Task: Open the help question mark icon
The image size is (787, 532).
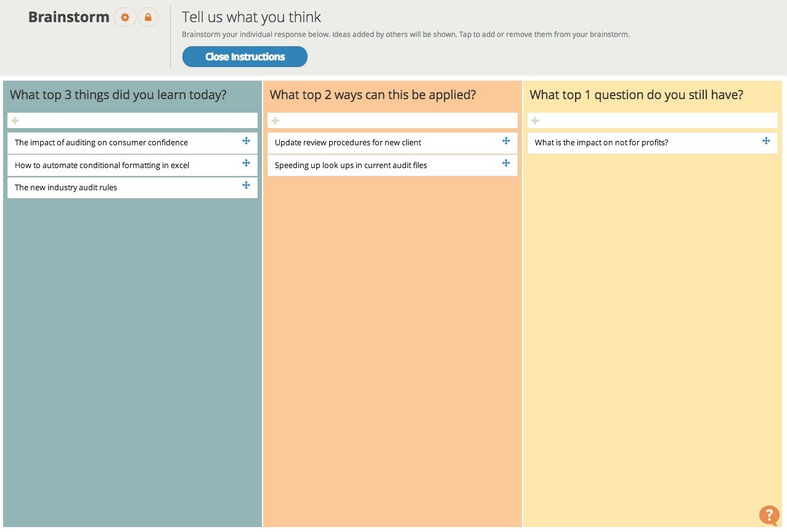Action: click(769, 515)
